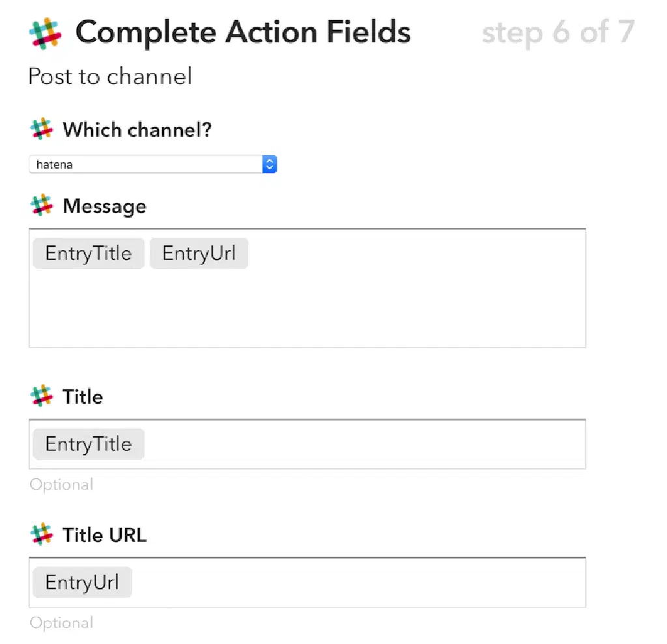
Task: Click the Optional hint under the Title URL field
Action: [x=61, y=623]
